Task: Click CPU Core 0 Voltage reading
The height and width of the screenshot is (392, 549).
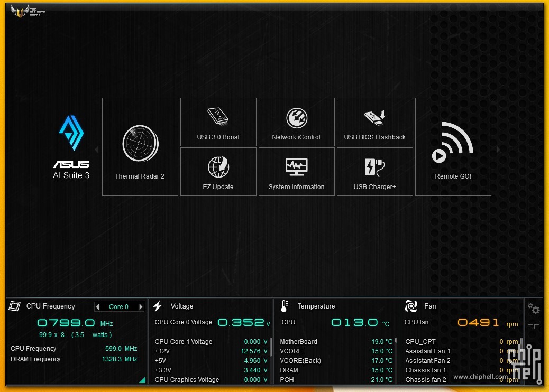Action: pyautogui.click(x=244, y=322)
